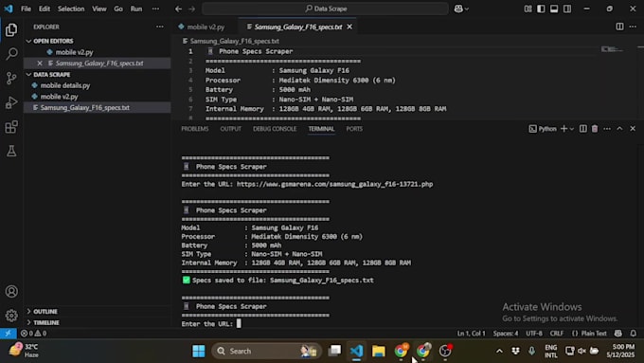Open the Copilot chat menu

pyautogui.click(x=461, y=9)
